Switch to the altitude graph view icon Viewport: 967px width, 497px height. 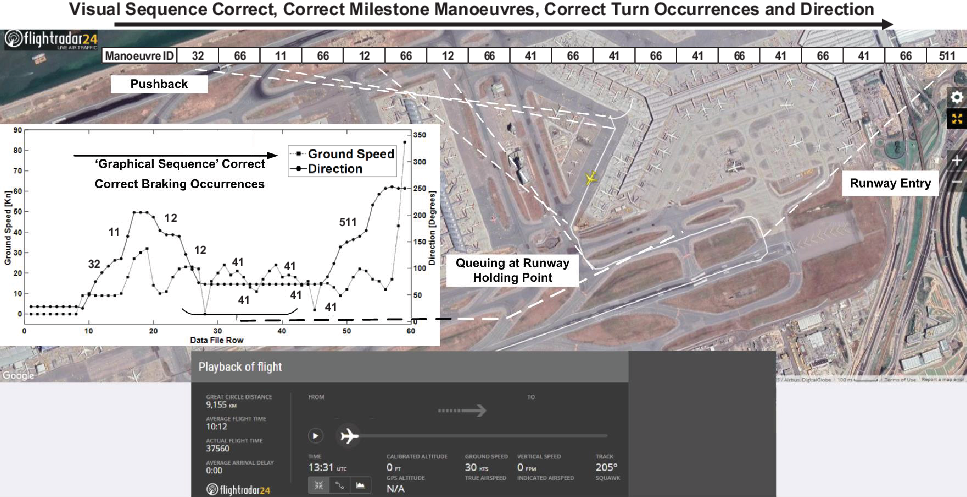coord(358,486)
